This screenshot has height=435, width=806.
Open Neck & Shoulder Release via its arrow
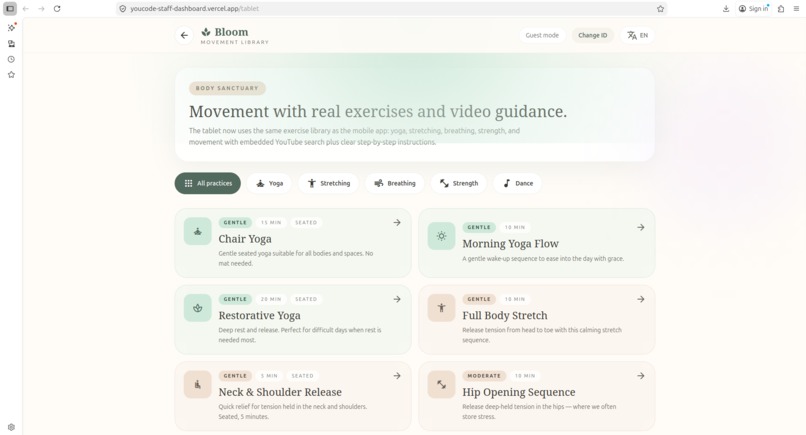click(x=397, y=376)
